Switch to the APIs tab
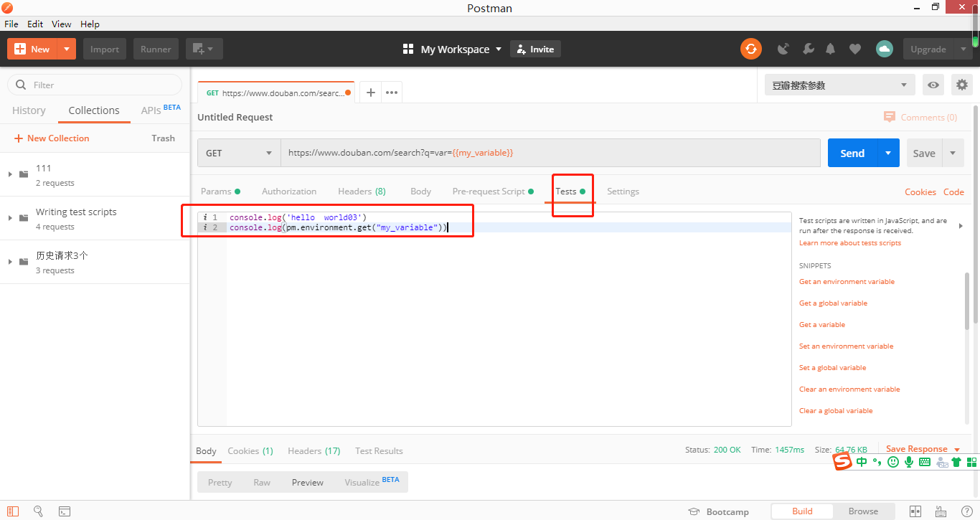The image size is (980, 520). pyautogui.click(x=161, y=110)
